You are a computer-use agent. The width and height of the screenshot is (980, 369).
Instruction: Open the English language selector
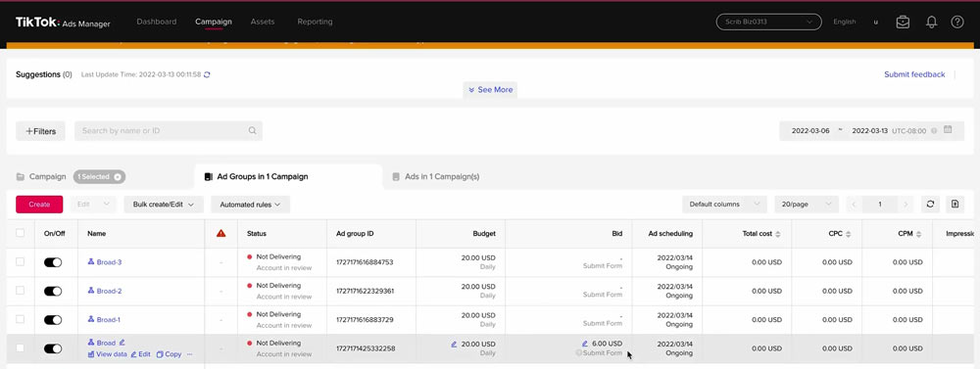click(x=845, y=22)
